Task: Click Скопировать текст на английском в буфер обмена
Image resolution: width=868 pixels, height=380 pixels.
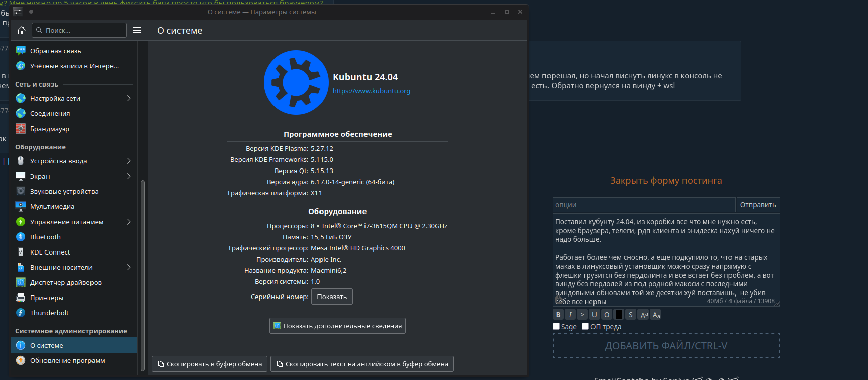Action: pyautogui.click(x=362, y=364)
